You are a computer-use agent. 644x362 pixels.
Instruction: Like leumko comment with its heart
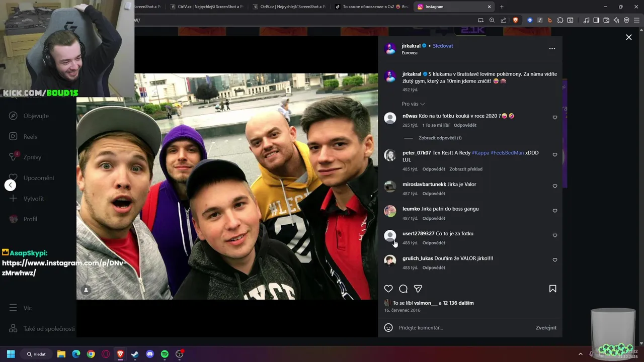(x=555, y=211)
